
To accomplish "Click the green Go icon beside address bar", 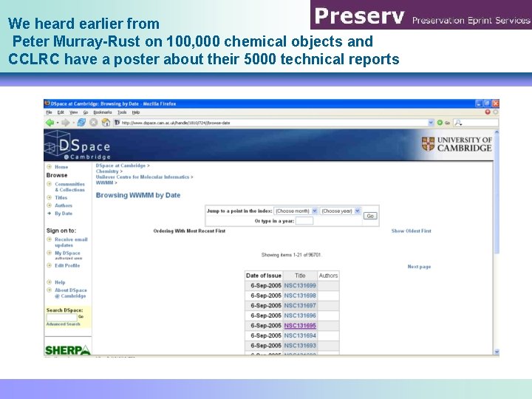I will [x=440, y=123].
